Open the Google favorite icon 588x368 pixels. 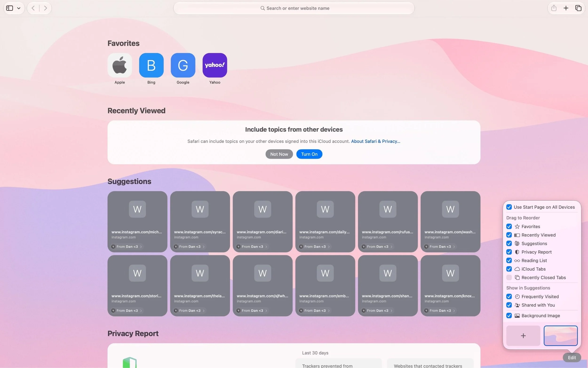183,65
